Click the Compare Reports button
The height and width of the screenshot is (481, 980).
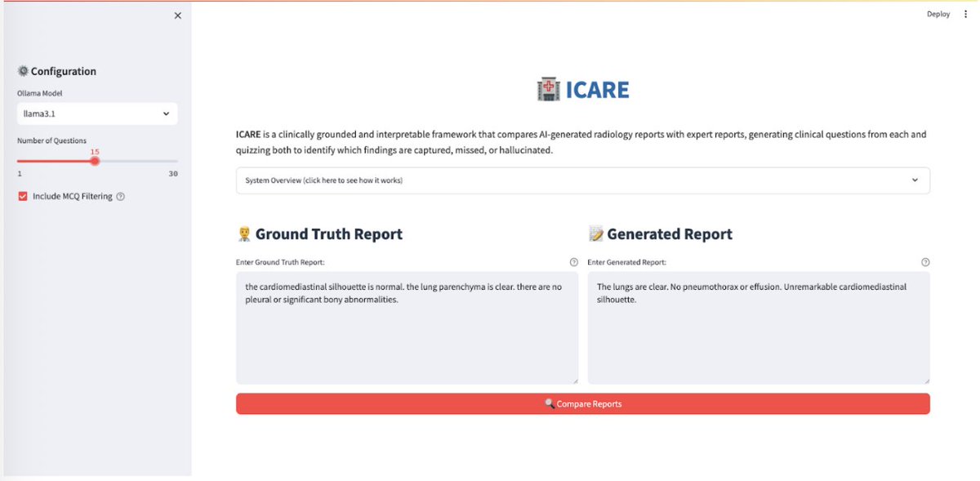point(583,403)
